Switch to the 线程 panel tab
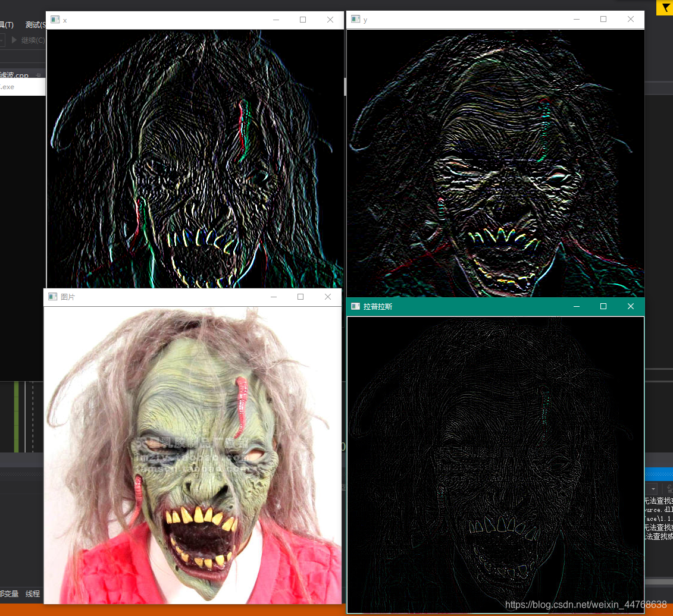The height and width of the screenshot is (616, 673). (x=33, y=594)
